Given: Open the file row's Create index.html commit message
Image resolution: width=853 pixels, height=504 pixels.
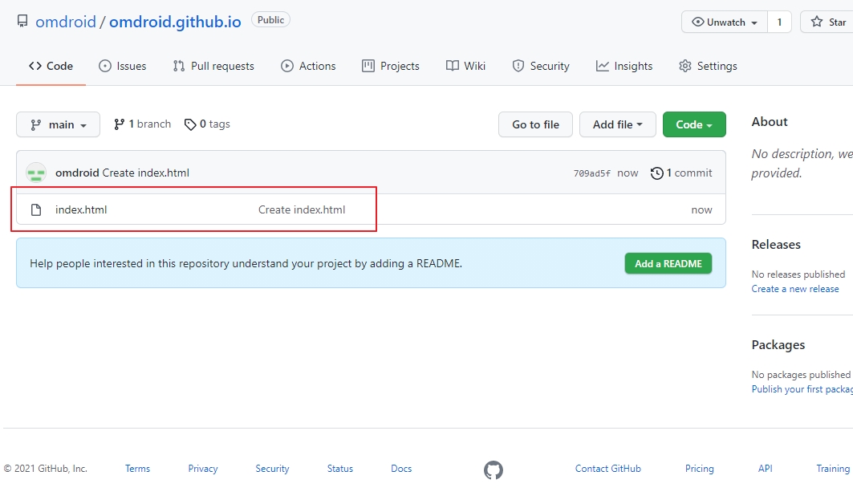Looking at the screenshot, I should [302, 210].
